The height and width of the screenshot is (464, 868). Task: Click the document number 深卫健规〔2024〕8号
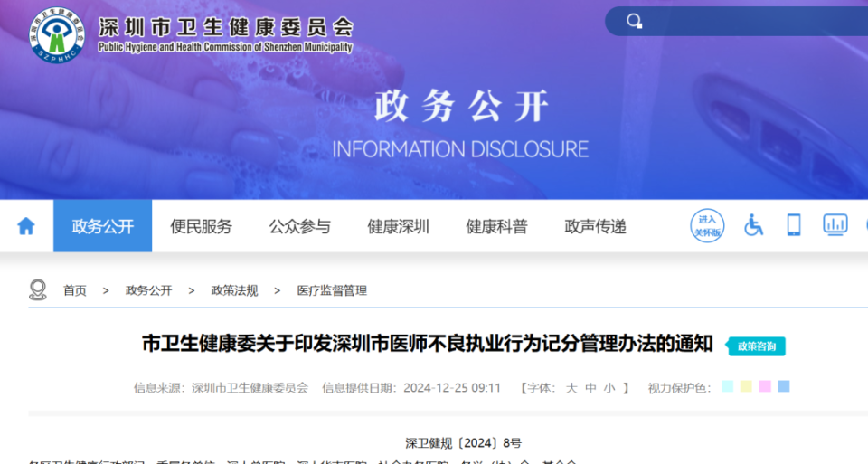[463, 443]
